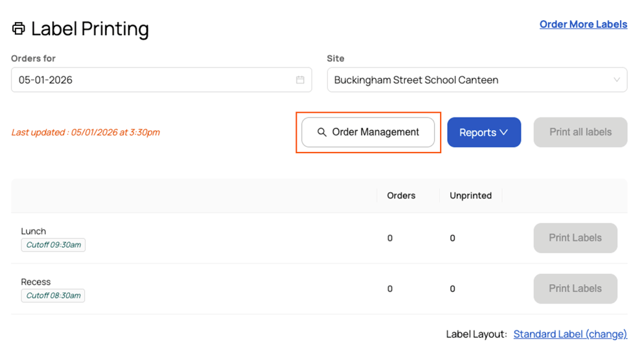
Task: Follow the Order More Labels link
Action: click(x=583, y=24)
